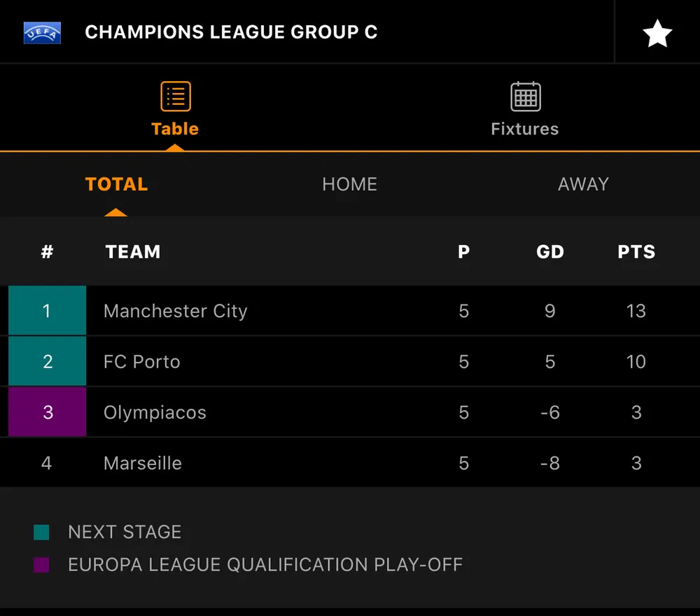700x616 pixels.
Task: Switch to HOME standings
Action: tap(349, 184)
